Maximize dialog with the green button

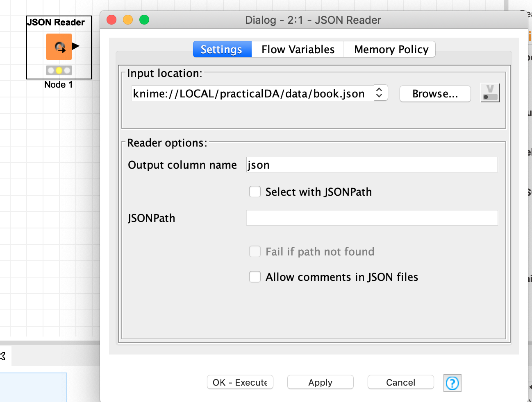coord(144,20)
